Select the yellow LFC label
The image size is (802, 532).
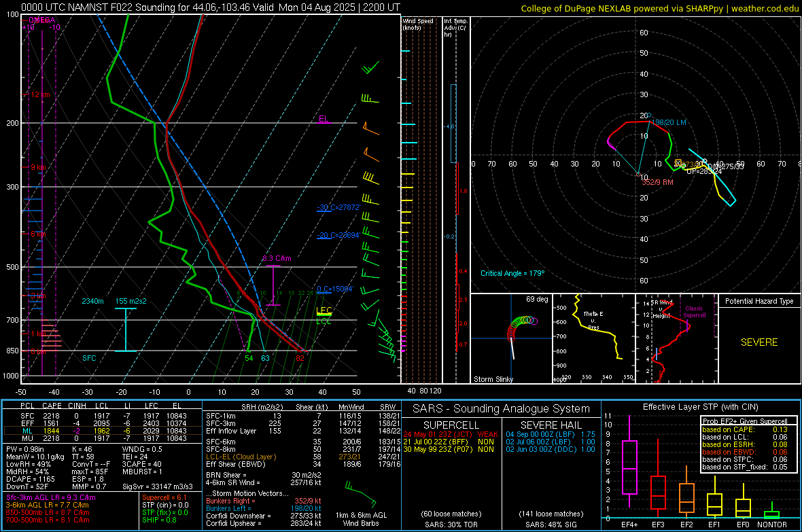coord(324,310)
